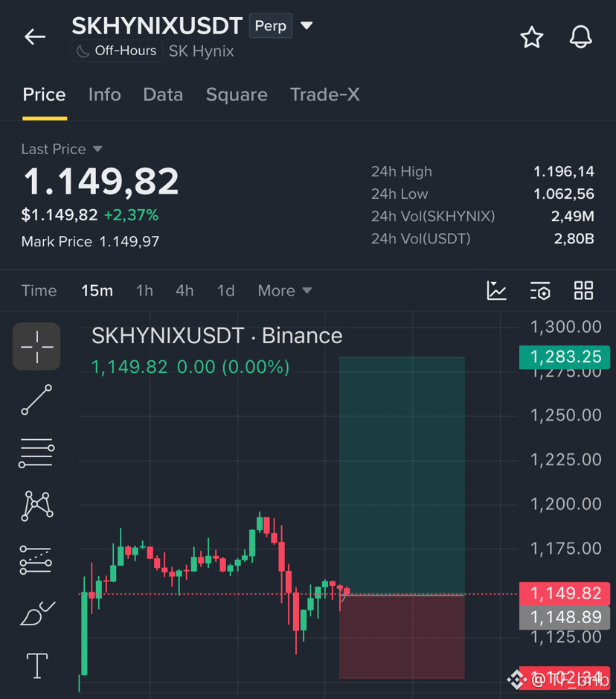Select the 4h chart interval
Image resolution: width=616 pixels, height=699 pixels.
coord(185,290)
